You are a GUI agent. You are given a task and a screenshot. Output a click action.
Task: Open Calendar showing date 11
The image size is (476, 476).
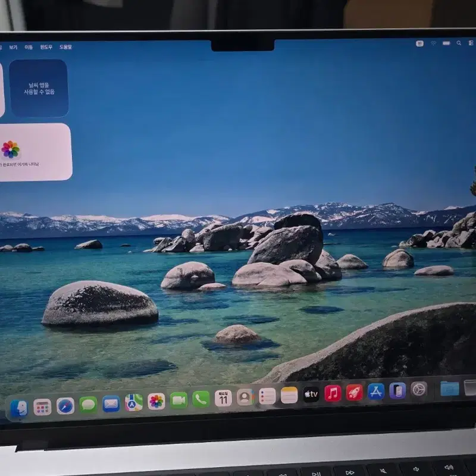tap(223, 398)
